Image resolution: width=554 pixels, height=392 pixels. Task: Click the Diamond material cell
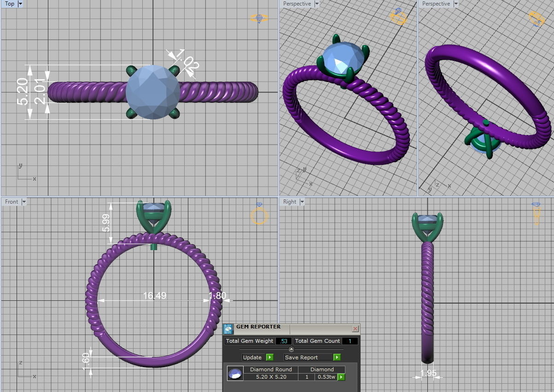322,369
